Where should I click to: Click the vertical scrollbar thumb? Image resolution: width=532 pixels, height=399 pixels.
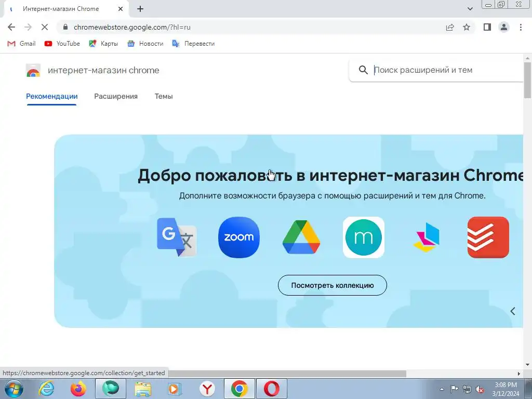pyautogui.click(x=527, y=79)
